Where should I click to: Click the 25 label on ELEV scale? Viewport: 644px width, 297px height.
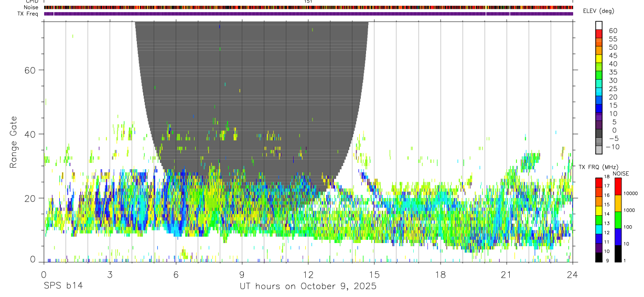tap(613, 89)
